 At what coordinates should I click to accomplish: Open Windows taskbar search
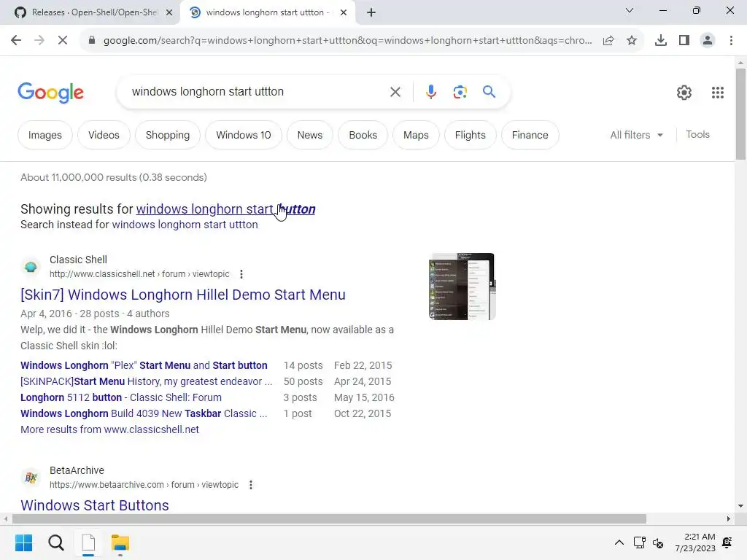pyautogui.click(x=56, y=542)
